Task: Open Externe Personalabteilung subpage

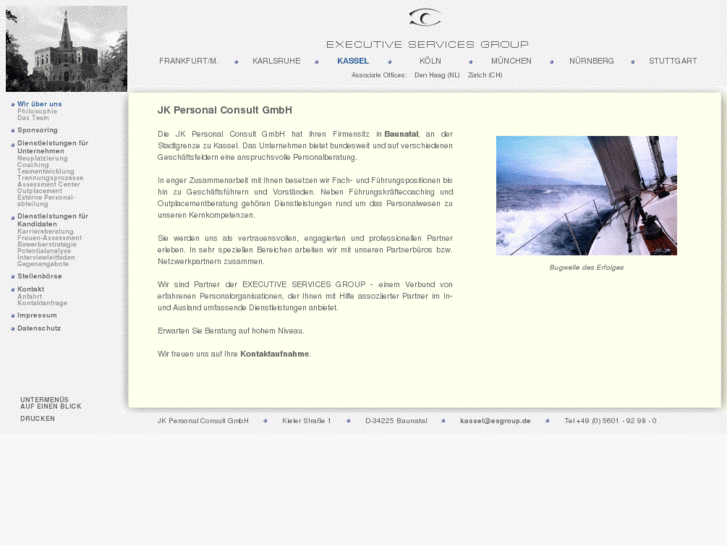Action: [46, 200]
